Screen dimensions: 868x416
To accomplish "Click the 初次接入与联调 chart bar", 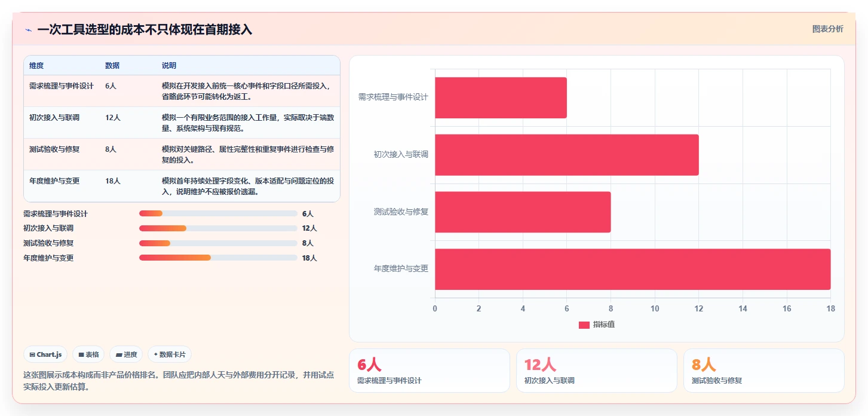I will coord(567,155).
